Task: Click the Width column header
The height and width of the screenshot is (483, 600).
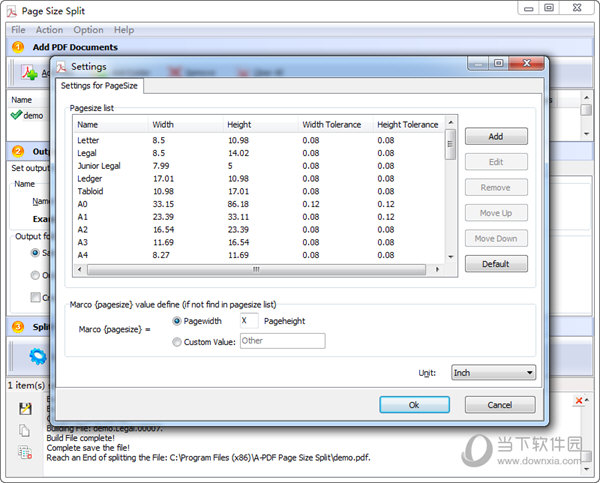Action: [x=185, y=125]
